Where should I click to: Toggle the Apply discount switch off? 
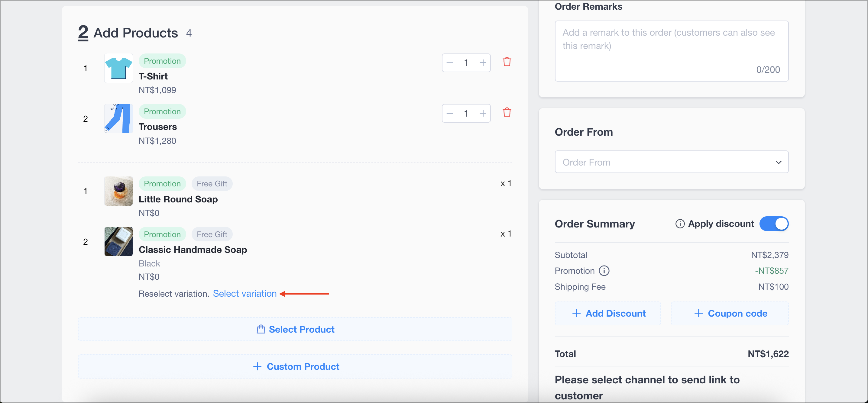(774, 224)
